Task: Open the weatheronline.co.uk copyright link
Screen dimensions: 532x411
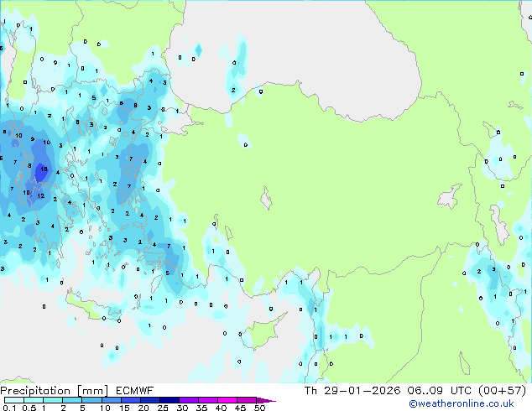Action: 462,403
